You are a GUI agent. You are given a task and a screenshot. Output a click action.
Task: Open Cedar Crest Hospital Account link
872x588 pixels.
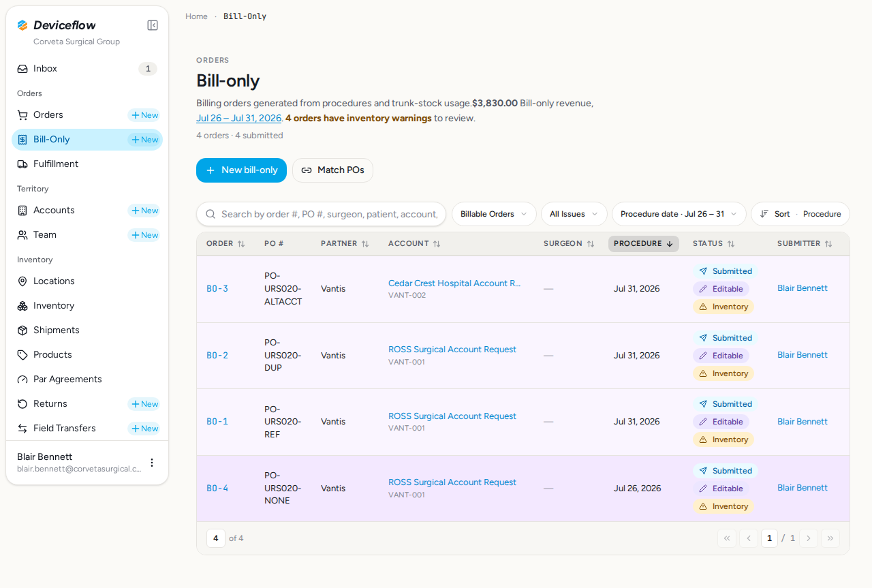(x=454, y=283)
